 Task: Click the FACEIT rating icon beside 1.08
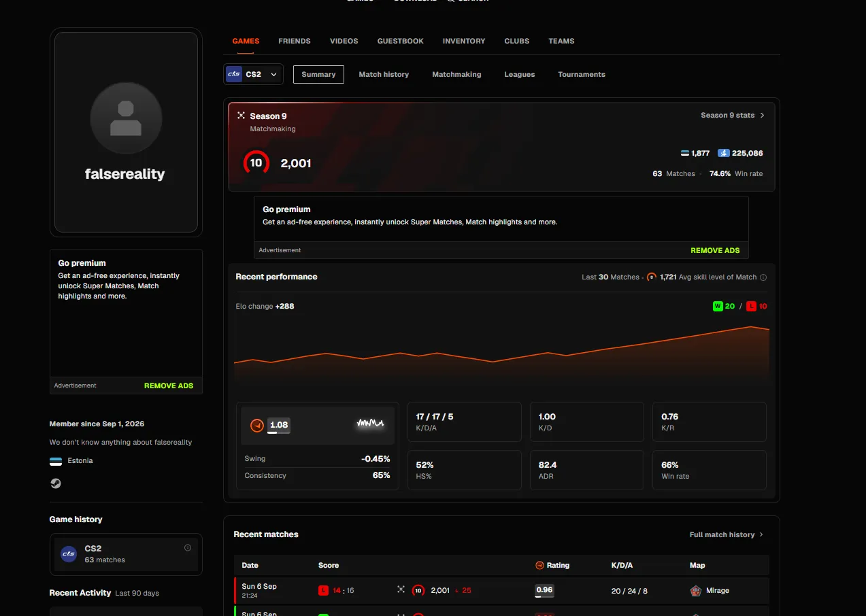click(257, 426)
